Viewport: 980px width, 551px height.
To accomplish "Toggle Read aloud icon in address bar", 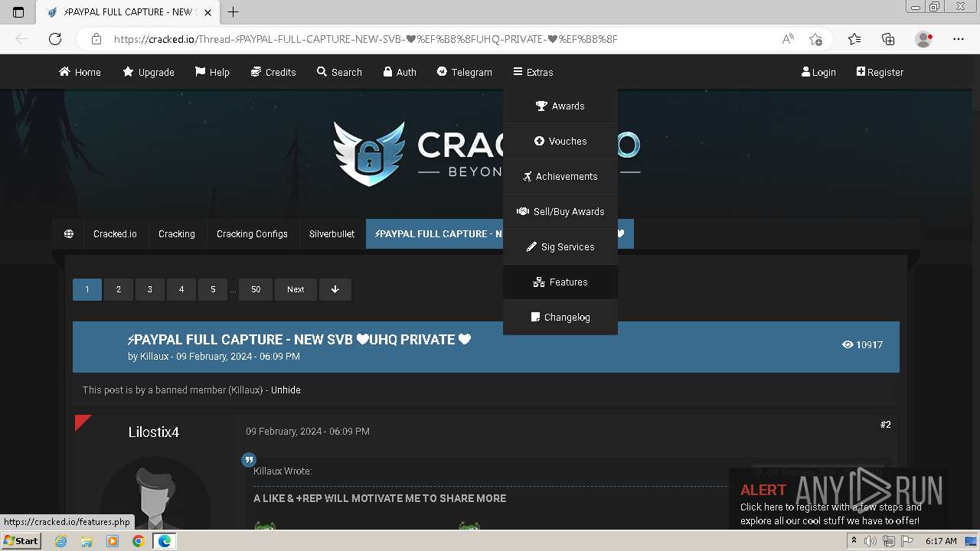I will point(788,39).
